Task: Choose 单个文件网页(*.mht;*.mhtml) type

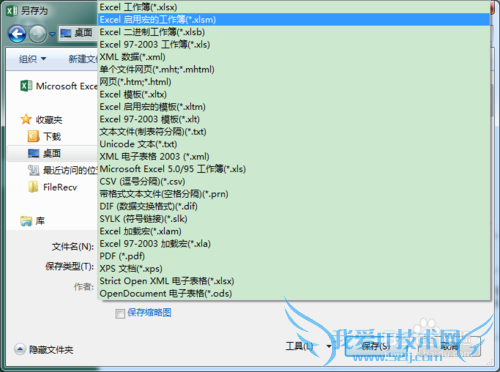Action: tap(294, 69)
